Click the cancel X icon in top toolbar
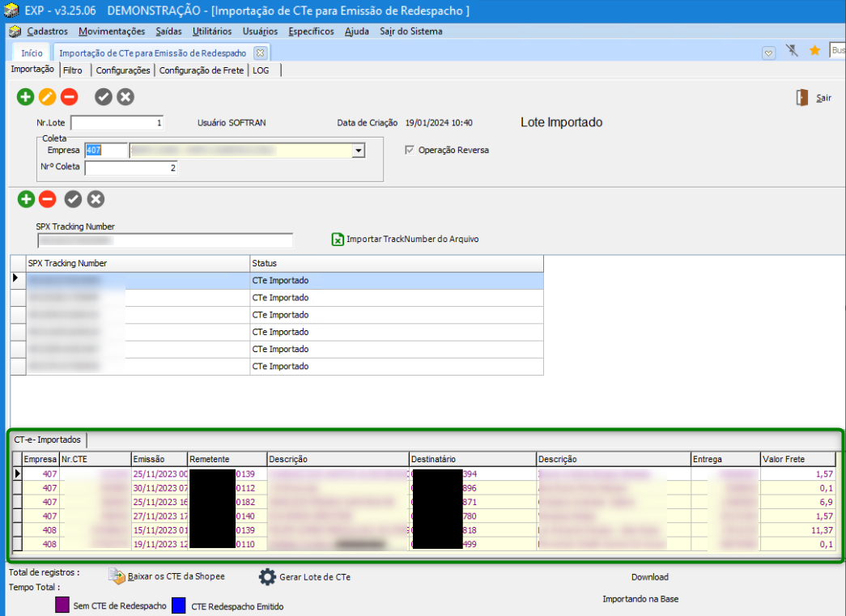This screenshot has width=846, height=616. (125, 97)
